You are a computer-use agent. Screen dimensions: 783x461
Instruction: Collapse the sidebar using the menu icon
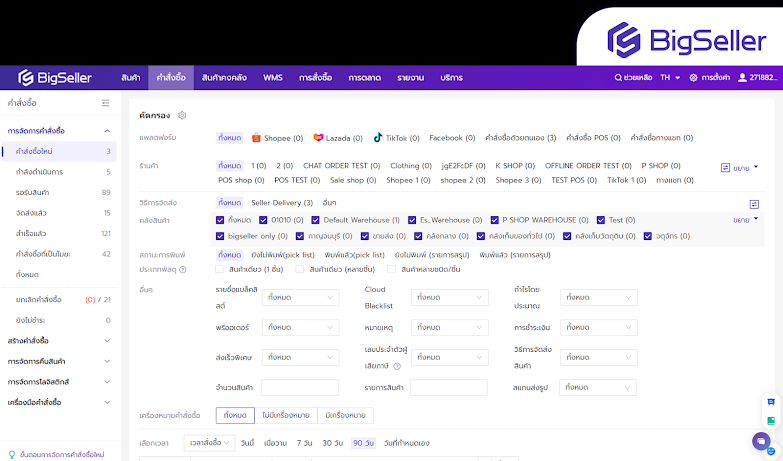pos(106,103)
